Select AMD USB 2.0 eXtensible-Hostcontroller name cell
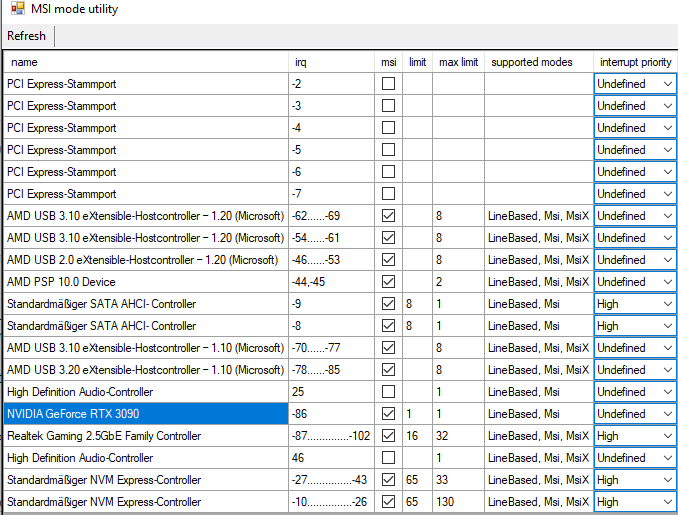This screenshot has width=678, height=515. click(x=146, y=259)
